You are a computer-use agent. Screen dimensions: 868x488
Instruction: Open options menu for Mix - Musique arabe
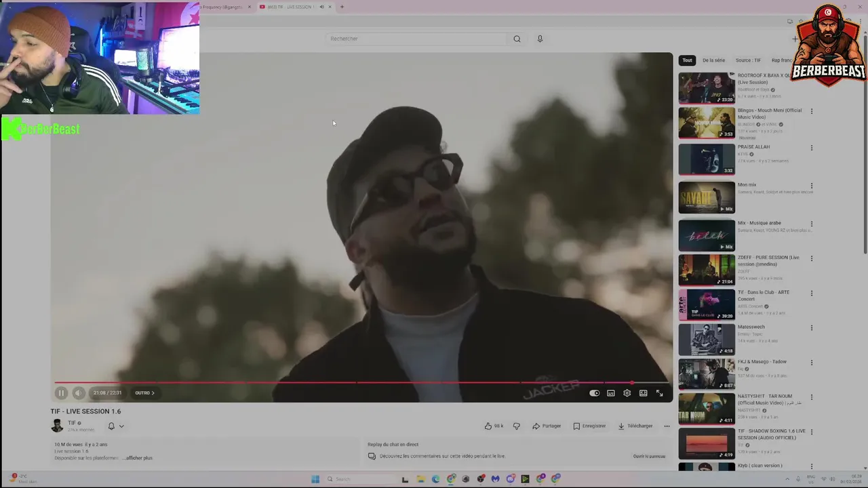coord(811,224)
